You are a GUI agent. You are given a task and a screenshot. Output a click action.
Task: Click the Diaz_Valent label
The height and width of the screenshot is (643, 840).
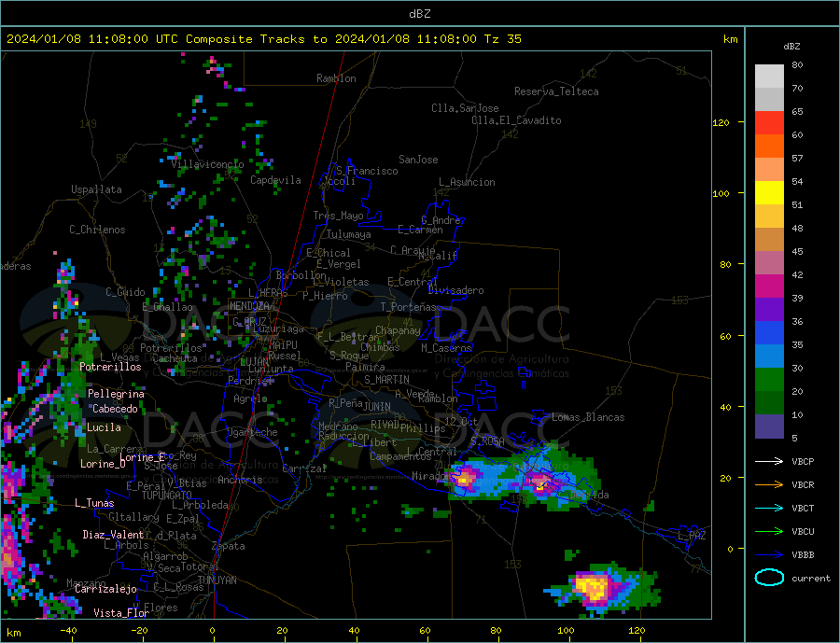coord(113,535)
